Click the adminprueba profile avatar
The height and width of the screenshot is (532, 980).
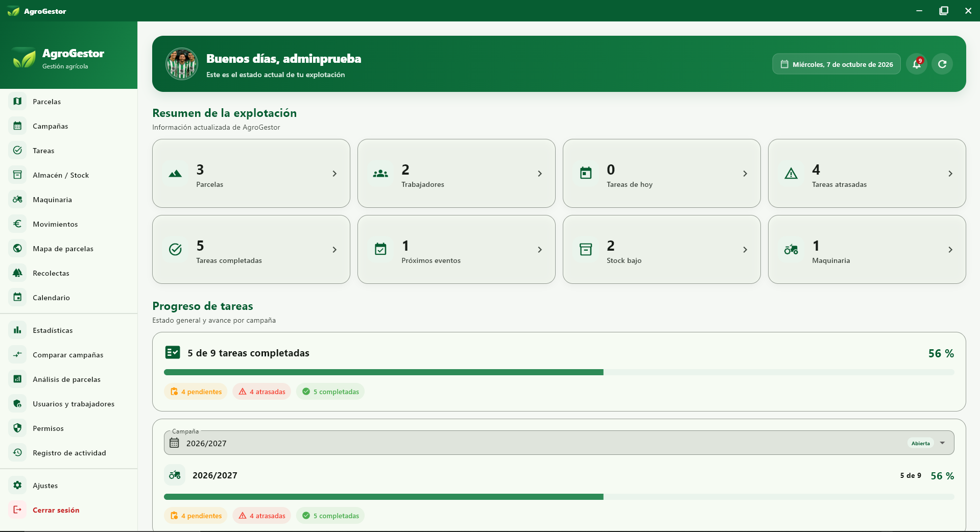[x=181, y=64]
